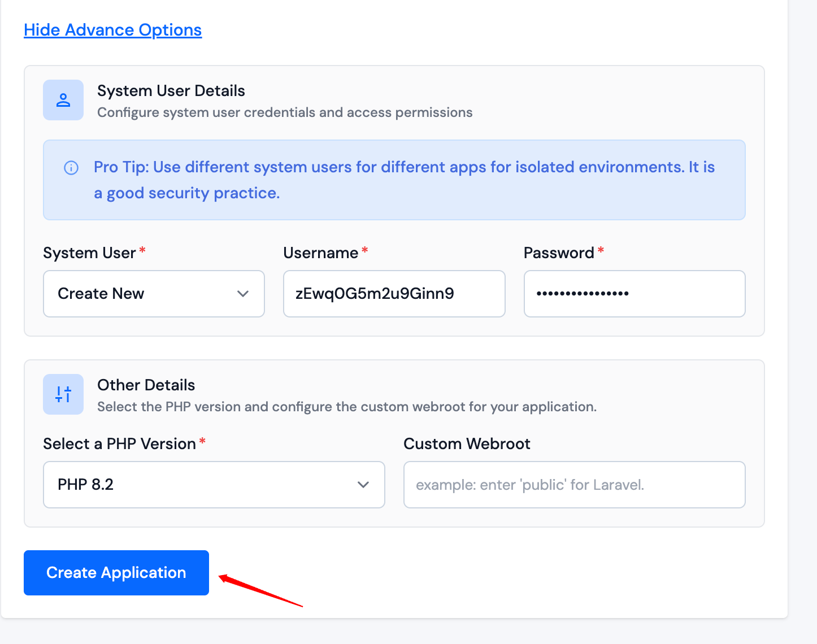Screen dimensions: 817x644
Task: Click the Password field
Action: pyautogui.click(x=634, y=294)
